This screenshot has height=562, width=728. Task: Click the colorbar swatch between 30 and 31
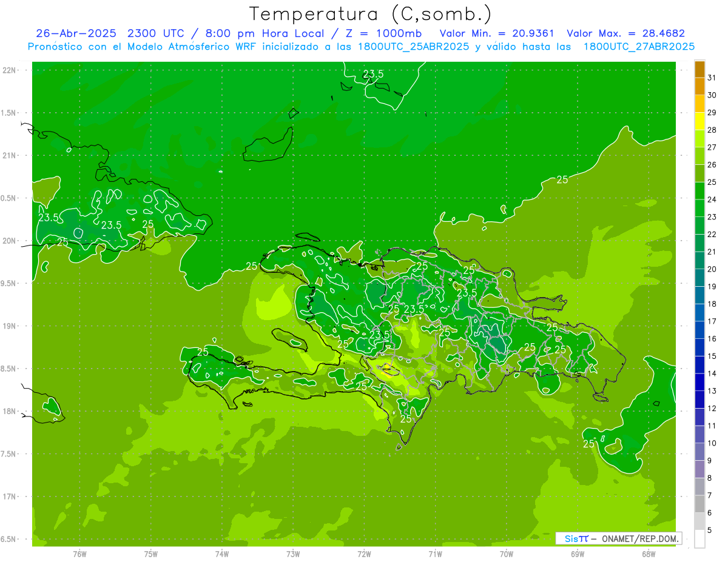pyautogui.click(x=699, y=87)
